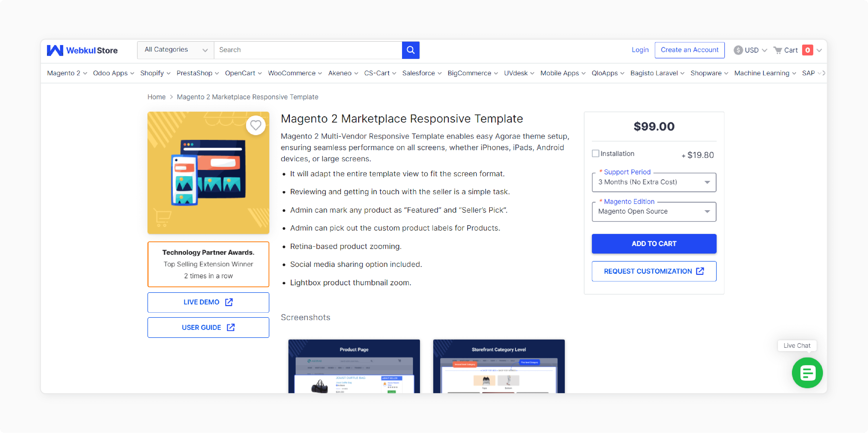The height and width of the screenshot is (433, 868).
Task: Expand the Akeneo menu
Action: (343, 73)
